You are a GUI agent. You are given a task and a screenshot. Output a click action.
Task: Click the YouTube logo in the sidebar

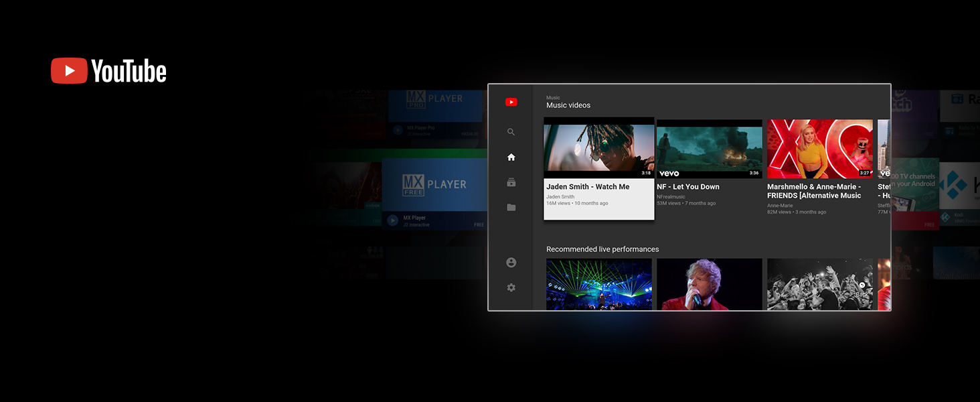click(511, 103)
